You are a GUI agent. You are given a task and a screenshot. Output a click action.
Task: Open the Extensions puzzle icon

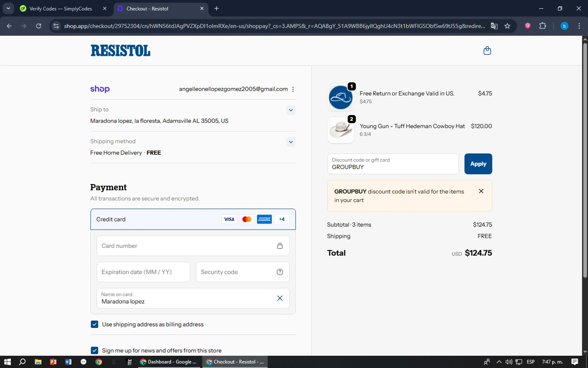pos(543,26)
